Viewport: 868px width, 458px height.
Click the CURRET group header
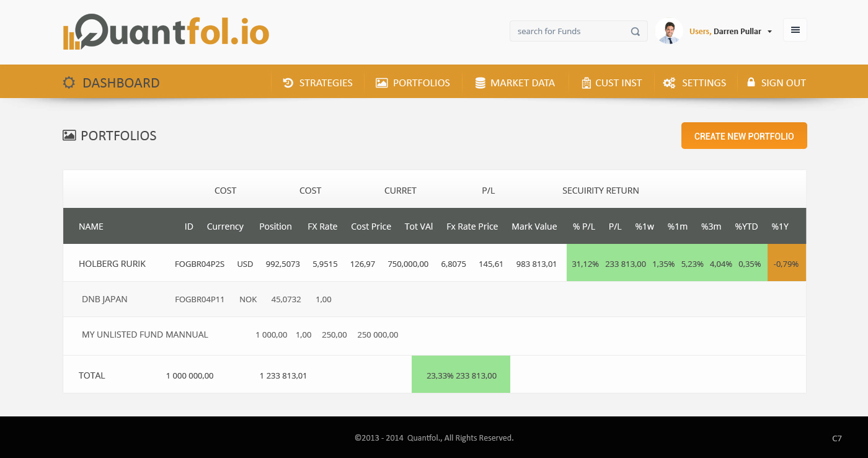tap(401, 191)
